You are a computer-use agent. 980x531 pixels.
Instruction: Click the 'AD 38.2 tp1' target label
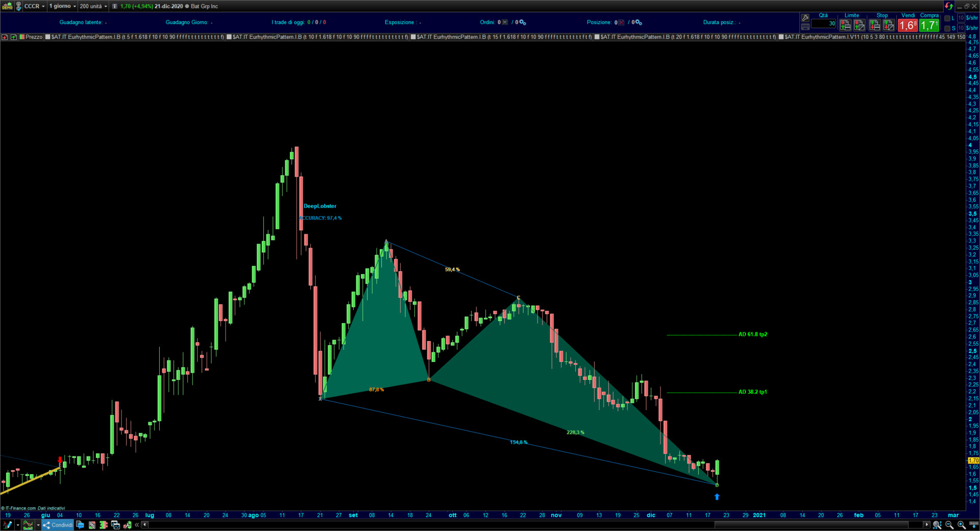[x=753, y=392]
